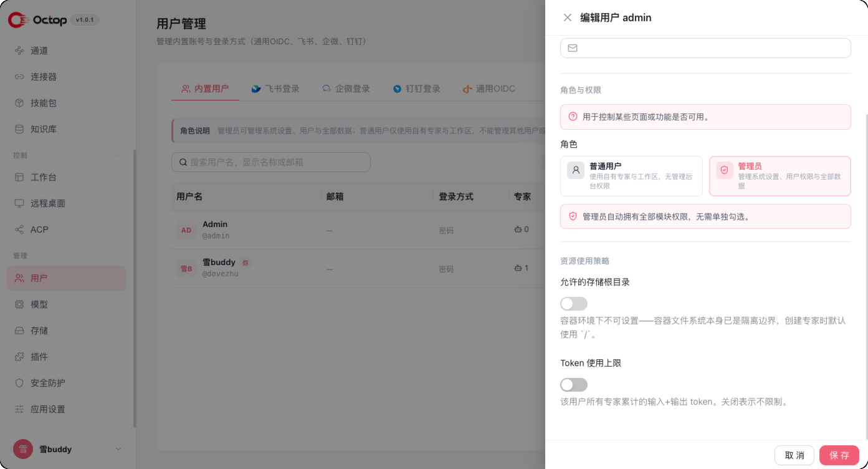
Task: Click the 你 badge beside 雪buddy
Action: pos(245,263)
